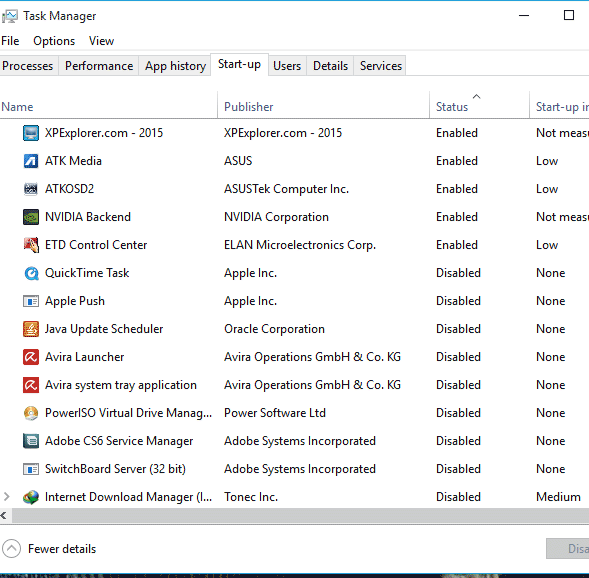The image size is (589, 578).
Task: Select SwitchBoard Server (32 bit) name
Action: coord(115,469)
